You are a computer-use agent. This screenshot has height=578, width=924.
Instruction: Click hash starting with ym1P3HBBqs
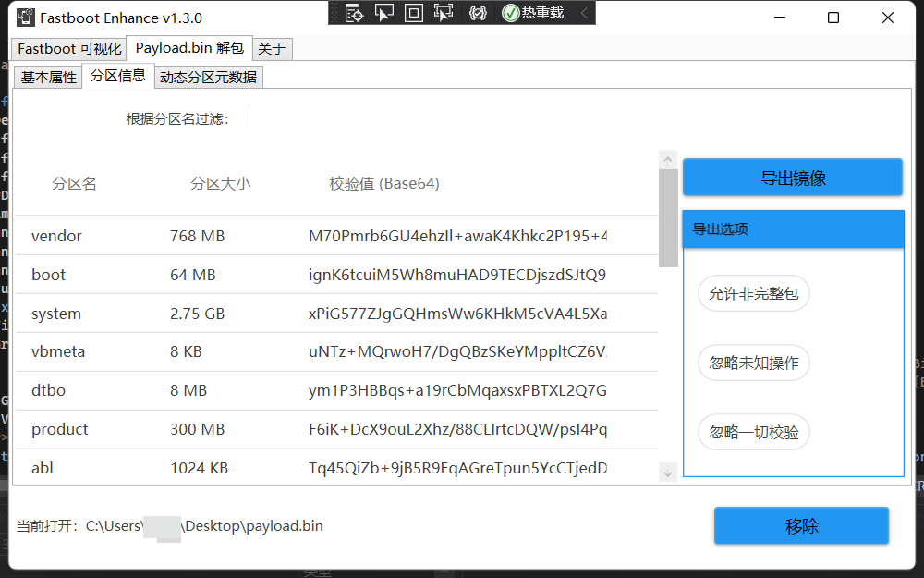458,391
